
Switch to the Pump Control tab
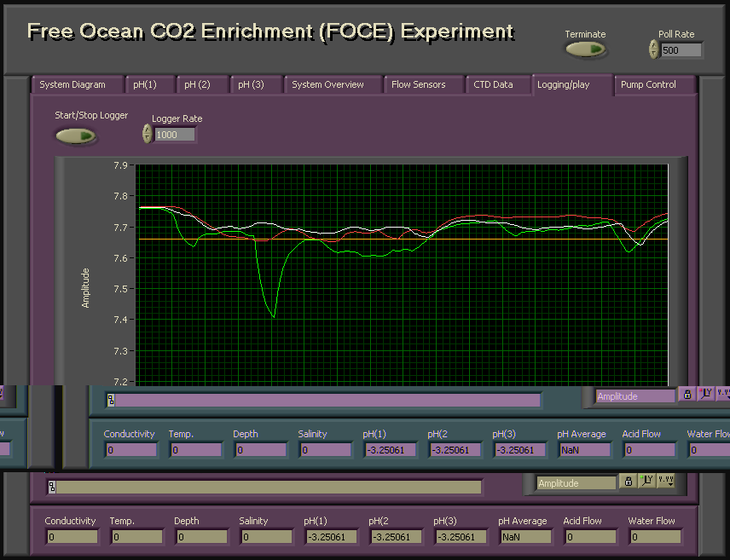pyautogui.click(x=648, y=84)
